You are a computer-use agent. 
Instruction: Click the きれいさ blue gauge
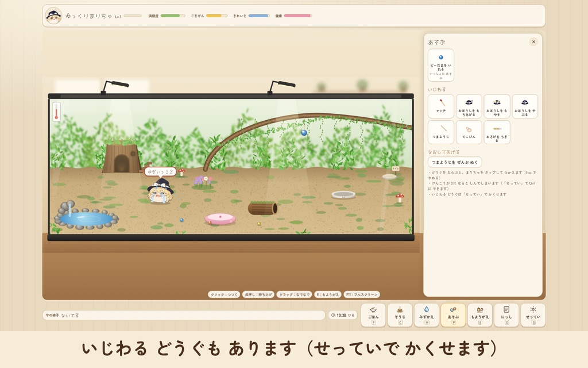[x=259, y=16]
